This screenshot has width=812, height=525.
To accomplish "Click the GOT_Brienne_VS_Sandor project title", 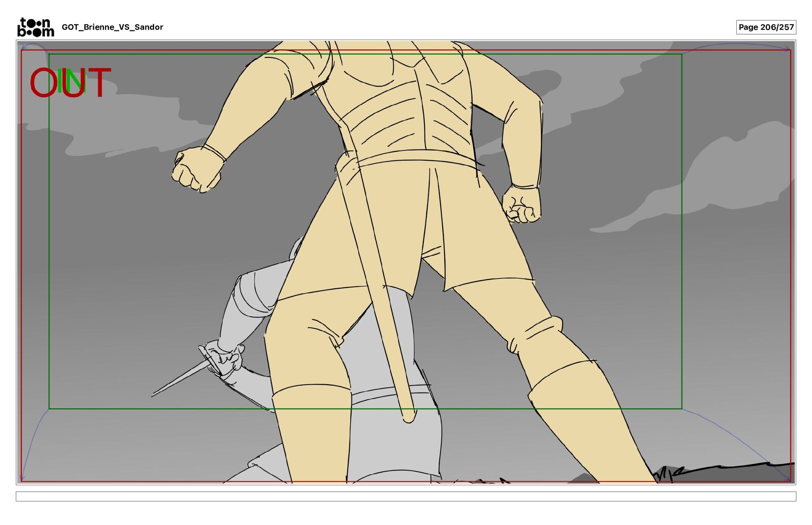I will coord(112,27).
